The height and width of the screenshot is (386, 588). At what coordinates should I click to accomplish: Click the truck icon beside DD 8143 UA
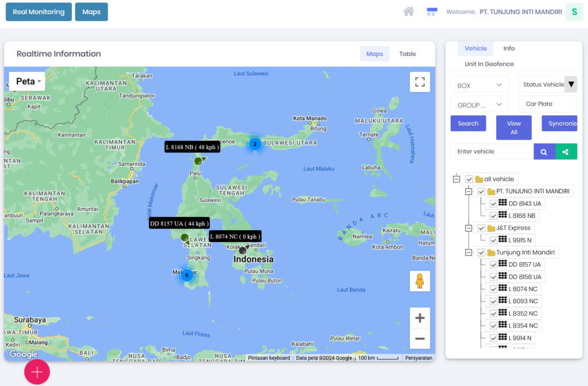(502, 202)
